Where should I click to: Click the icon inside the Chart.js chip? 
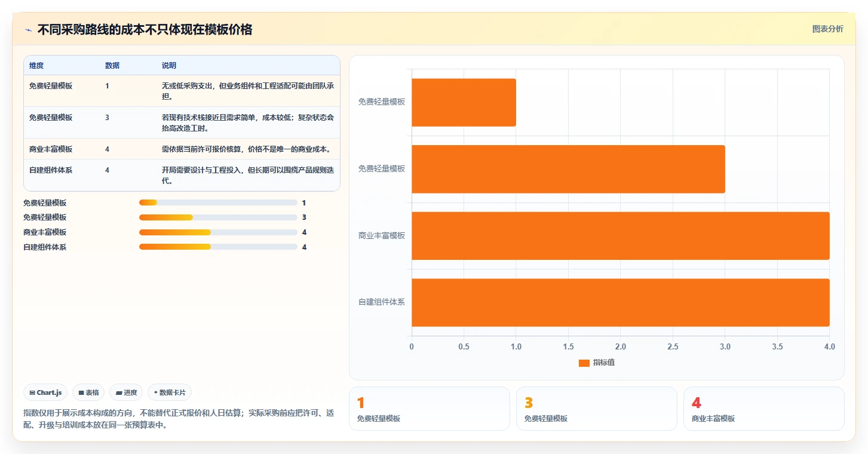tap(32, 392)
